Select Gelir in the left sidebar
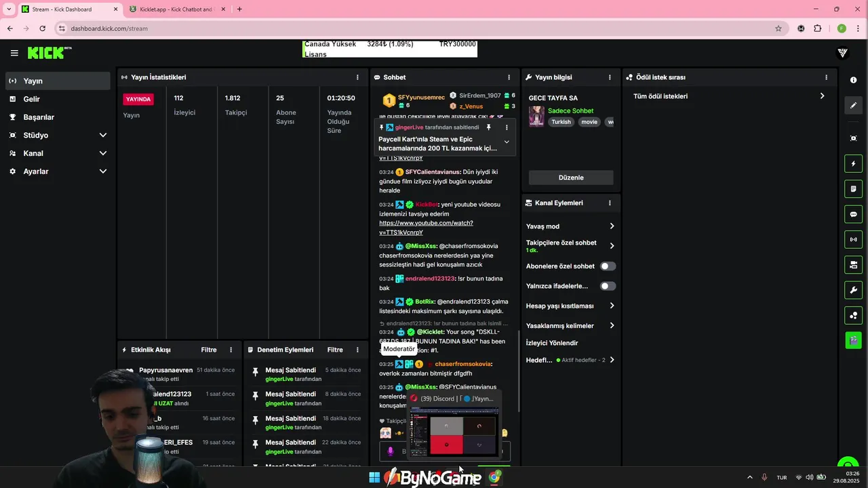868x488 pixels. [58, 99]
